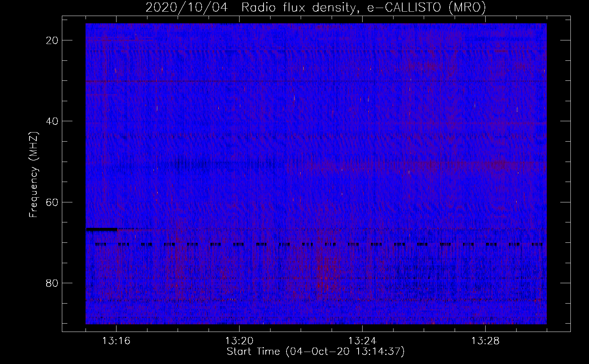Click the 80 MHz frequency tick label

point(52,283)
